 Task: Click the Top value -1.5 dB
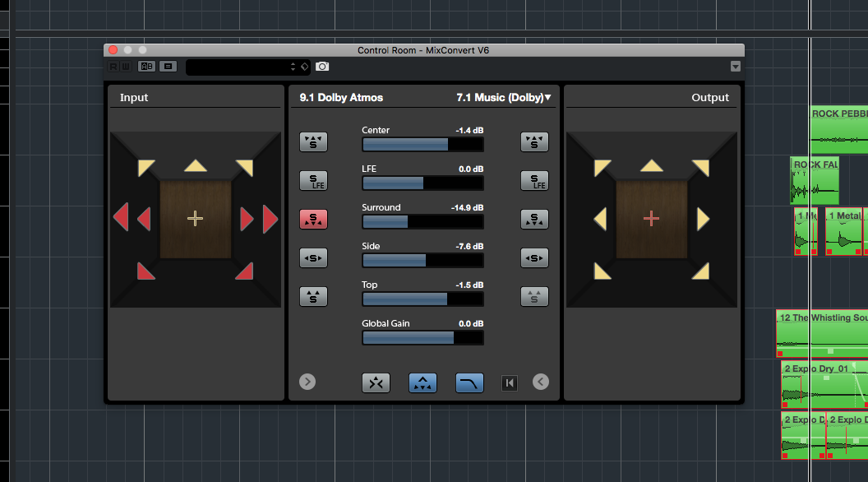(x=469, y=285)
